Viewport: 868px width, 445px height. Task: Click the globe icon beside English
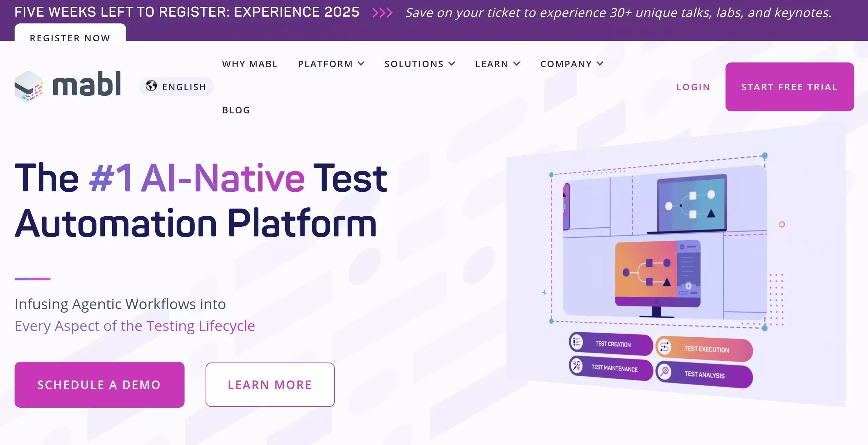pos(151,86)
